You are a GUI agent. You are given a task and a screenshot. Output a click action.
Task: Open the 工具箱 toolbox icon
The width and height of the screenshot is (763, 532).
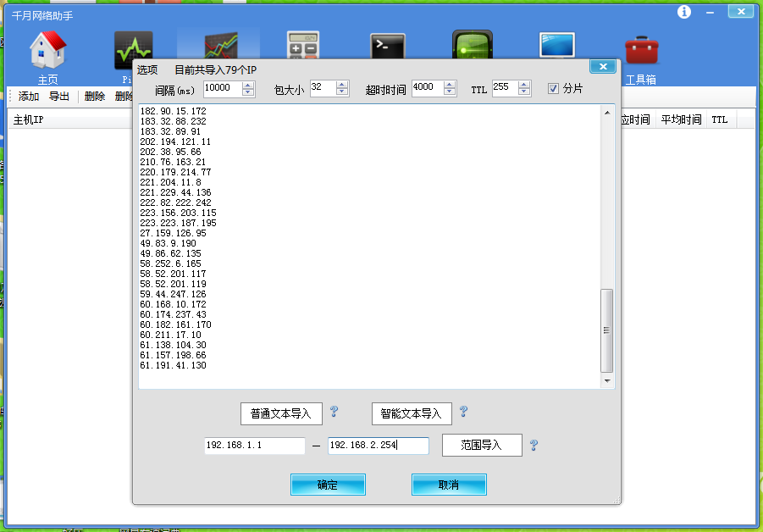(x=641, y=51)
